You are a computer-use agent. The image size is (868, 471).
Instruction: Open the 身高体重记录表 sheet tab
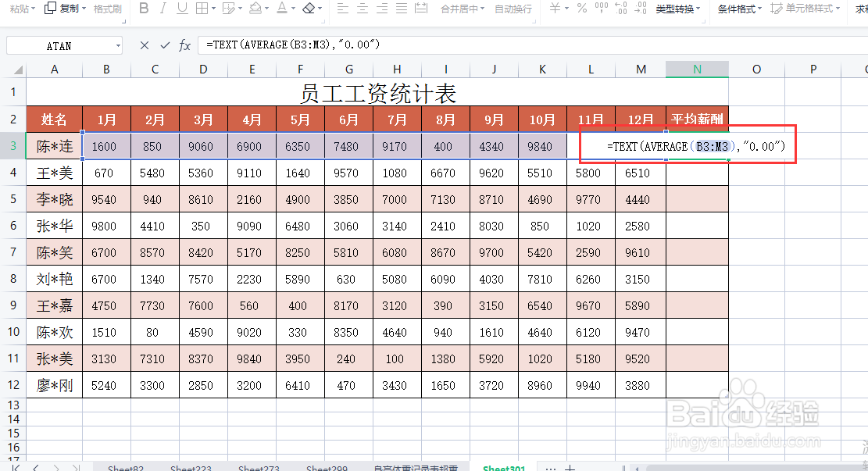(416, 468)
